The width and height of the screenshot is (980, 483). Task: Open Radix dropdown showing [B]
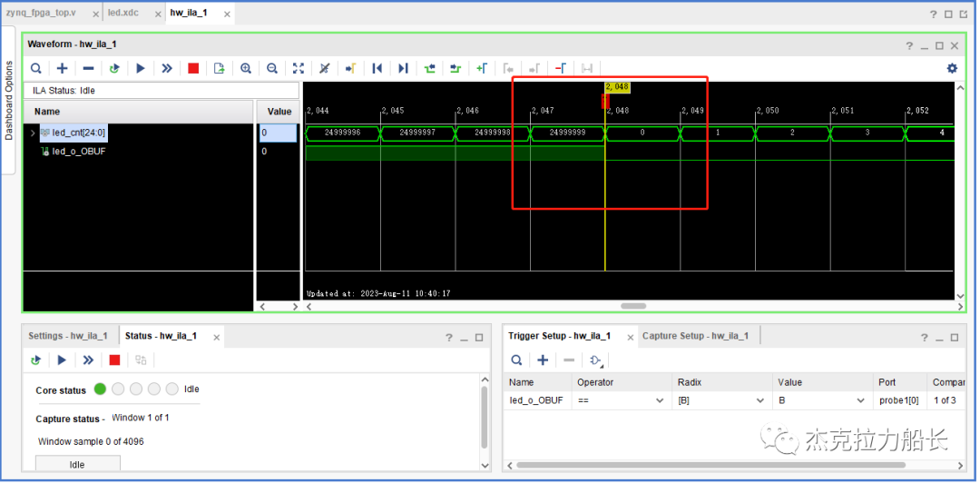point(759,400)
